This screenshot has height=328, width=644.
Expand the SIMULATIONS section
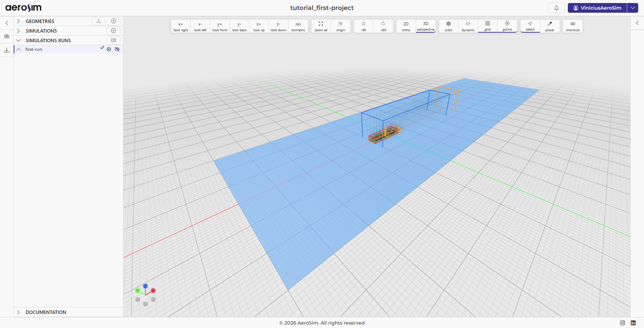19,31
